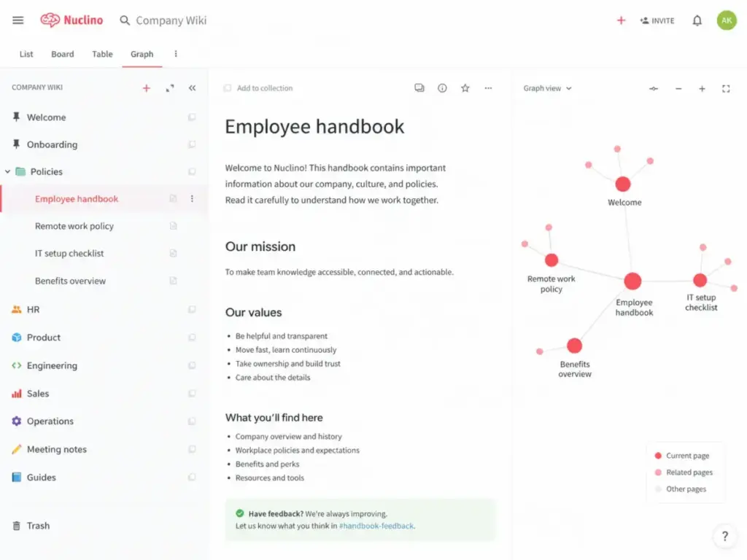Click the Company Wiki search field
The height and width of the screenshot is (560, 747).
tap(171, 20)
